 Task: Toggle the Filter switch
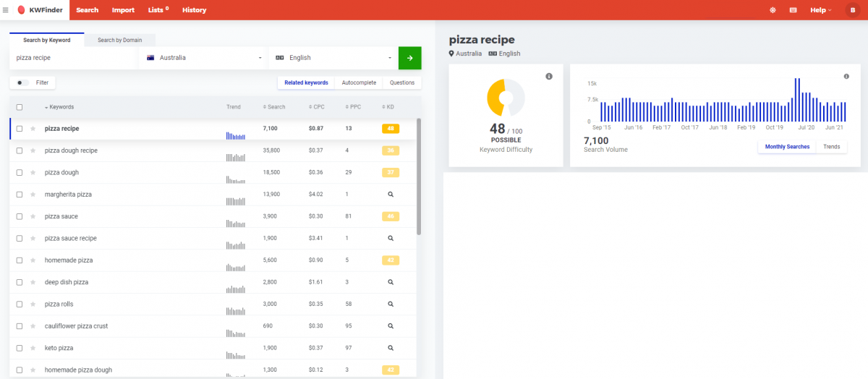[22, 82]
